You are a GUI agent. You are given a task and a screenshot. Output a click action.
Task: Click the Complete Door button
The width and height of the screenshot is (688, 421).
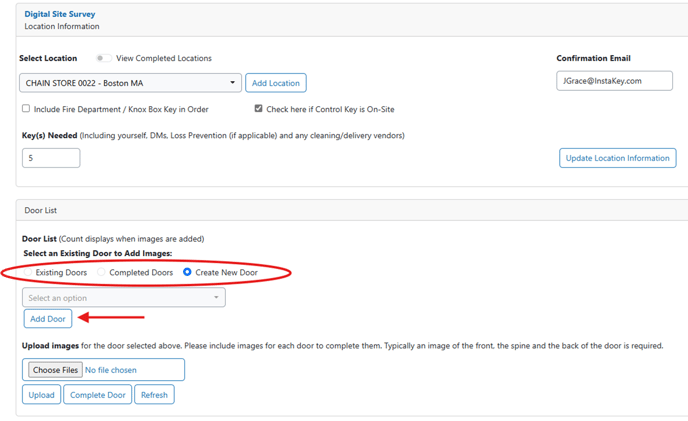(98, 395)
